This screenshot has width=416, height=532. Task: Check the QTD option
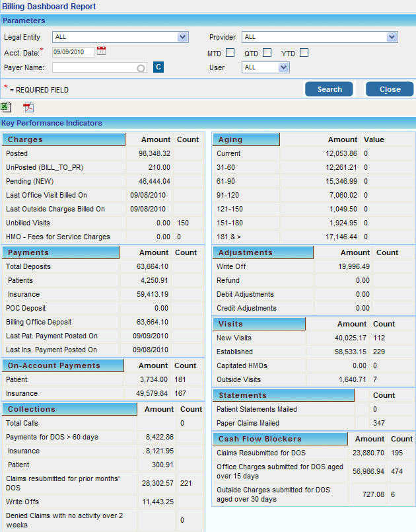coord(267,53)
